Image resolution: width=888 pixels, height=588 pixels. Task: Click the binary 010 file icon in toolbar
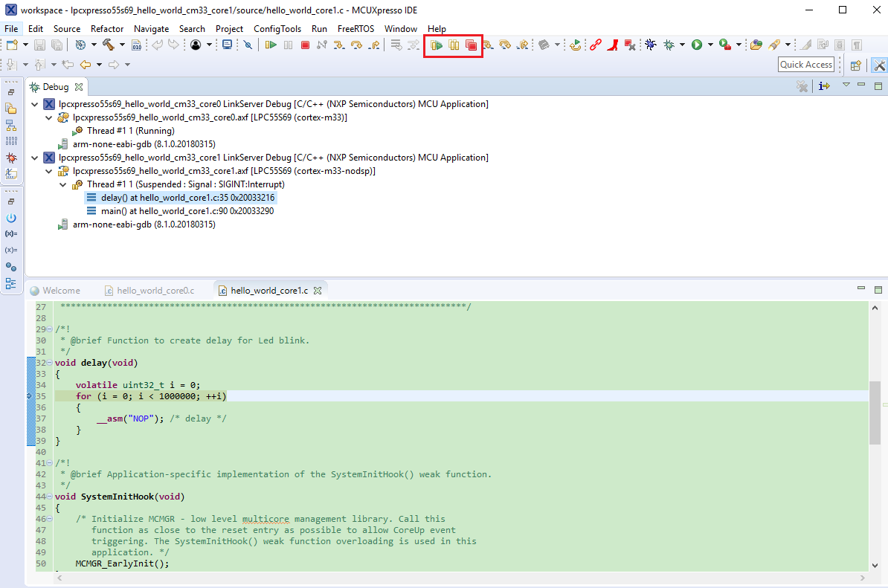click(x=137, y=45)
